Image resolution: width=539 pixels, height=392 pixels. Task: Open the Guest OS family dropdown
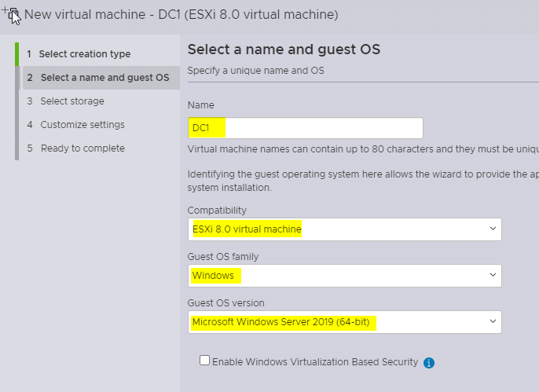[344, 276]
